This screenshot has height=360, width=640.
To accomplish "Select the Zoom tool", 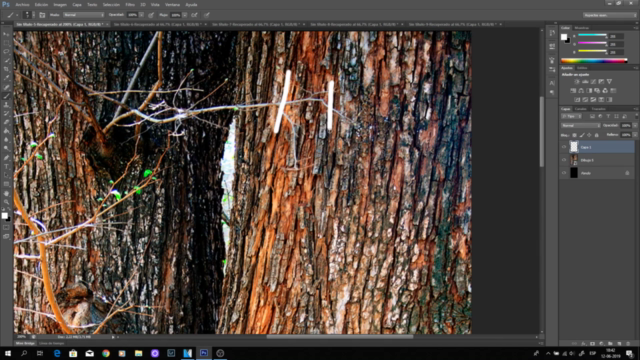I will click(x=6, y=202).
